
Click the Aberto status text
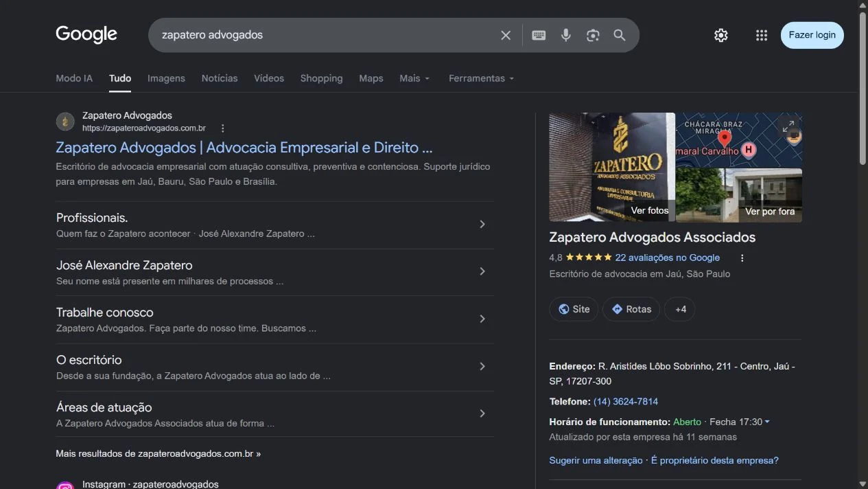[x=687, y=422]
